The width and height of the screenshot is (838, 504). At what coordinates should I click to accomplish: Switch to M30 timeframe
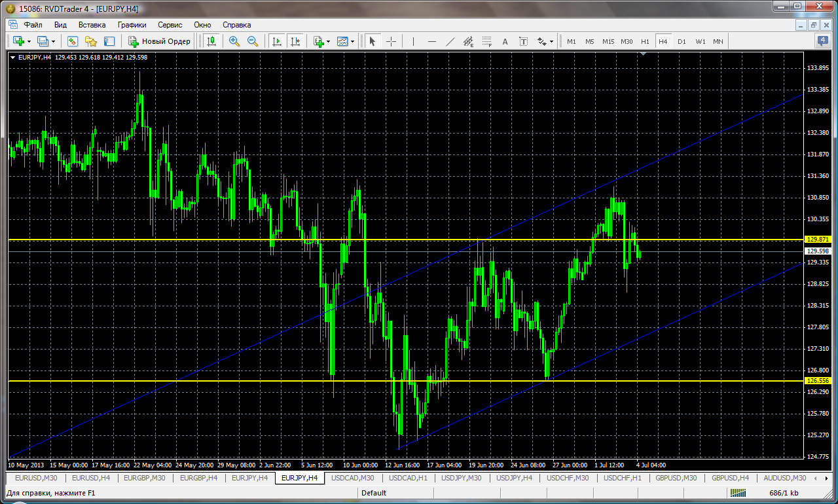[627, 41]
